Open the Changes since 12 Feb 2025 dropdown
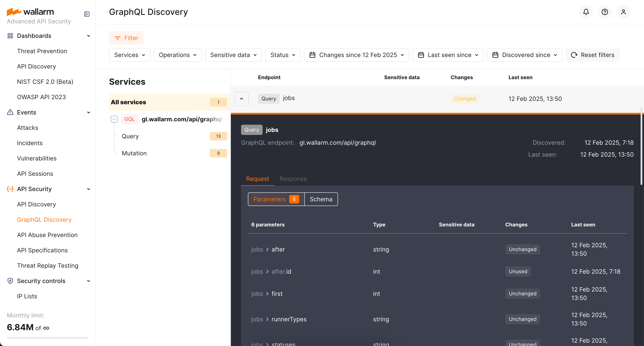The width and height of the screenshot is (644, 346). point(356,55)
